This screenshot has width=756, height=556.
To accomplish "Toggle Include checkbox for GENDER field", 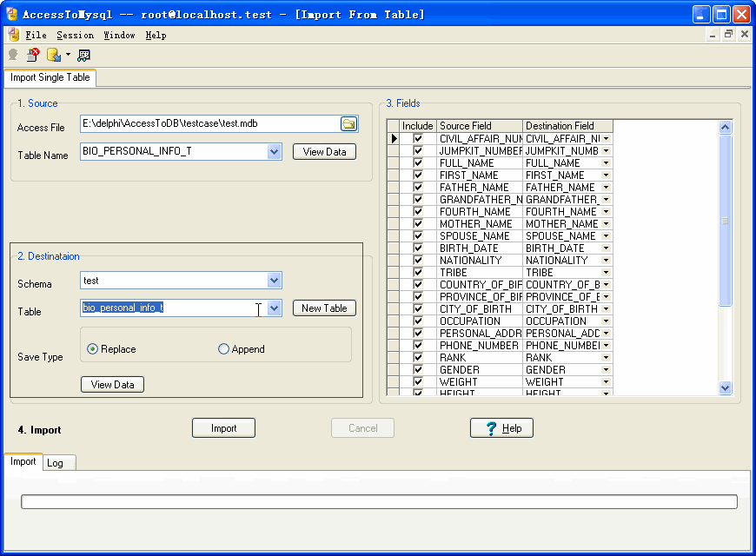I will 418,370.
